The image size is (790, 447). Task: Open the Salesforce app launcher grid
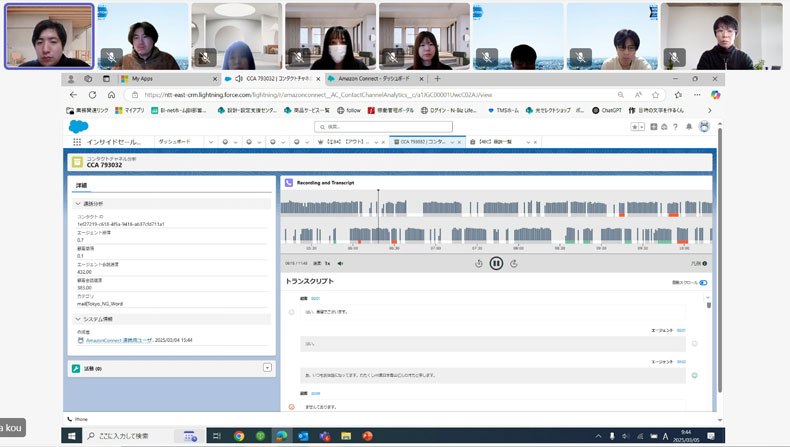[77, 142]
